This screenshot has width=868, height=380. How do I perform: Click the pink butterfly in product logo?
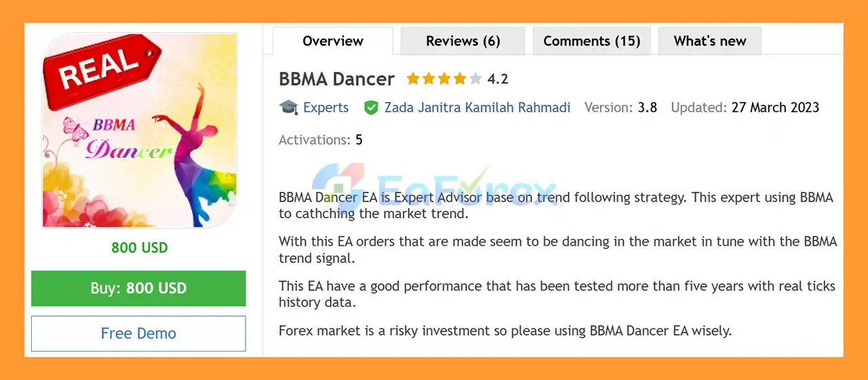pyautogui.click(x=75, y=127)
